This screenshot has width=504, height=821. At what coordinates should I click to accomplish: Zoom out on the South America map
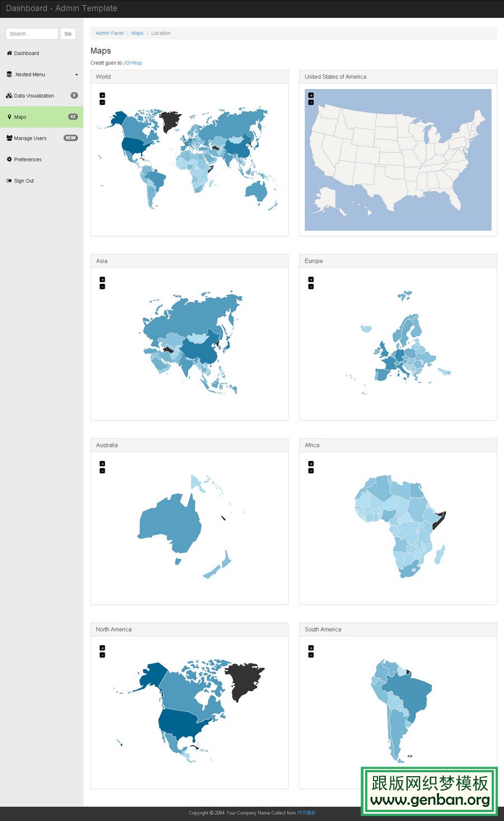(x=311, y=655)
